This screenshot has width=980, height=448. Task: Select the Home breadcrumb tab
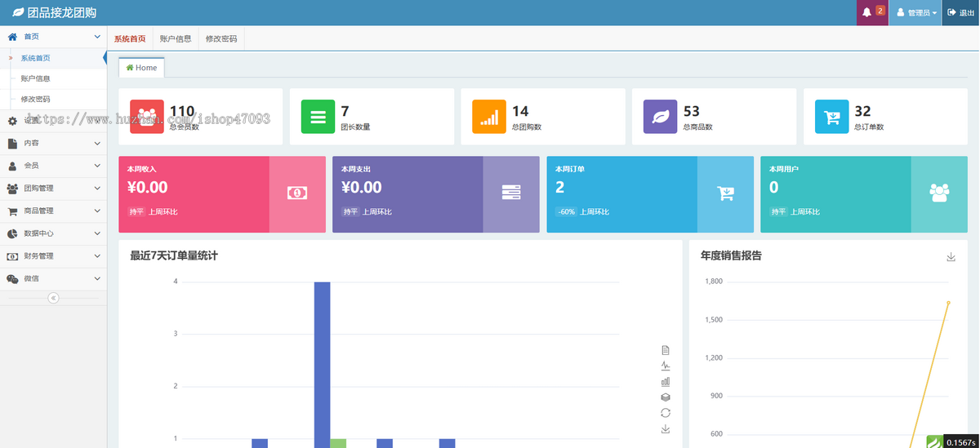tap(141, 68)
